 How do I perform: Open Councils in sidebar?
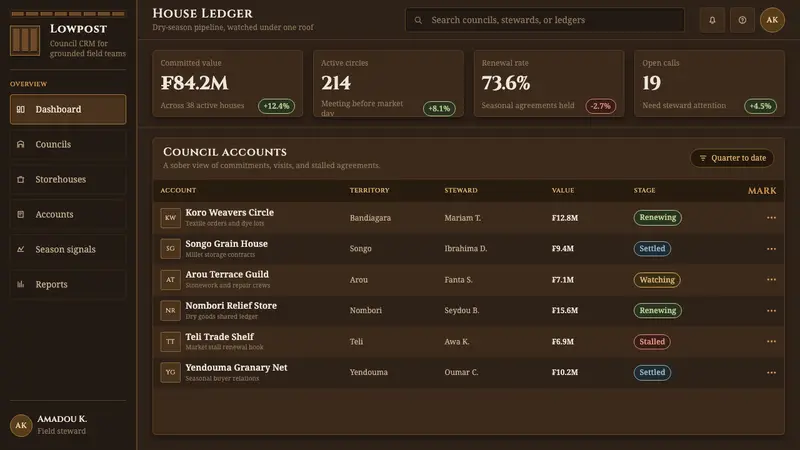pos(68,144)
